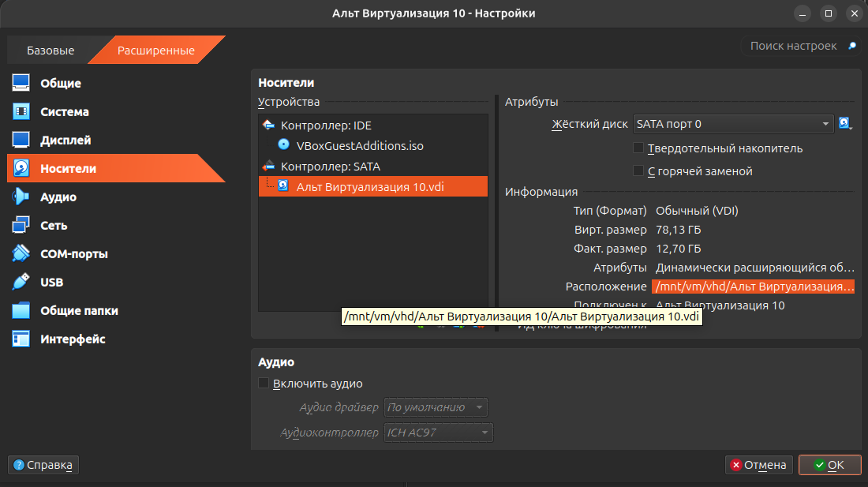
Task: Switch to the Базовые tab
Action: click(x=51, y=51)
